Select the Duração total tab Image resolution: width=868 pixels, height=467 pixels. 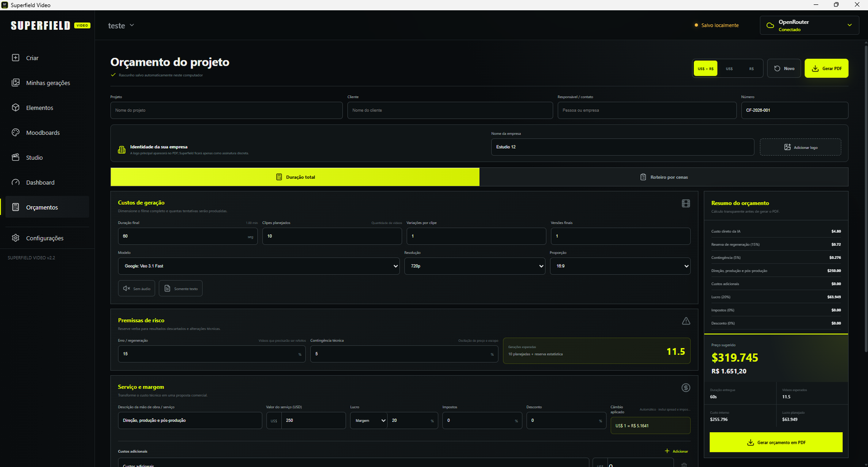[x=295, y=177]
